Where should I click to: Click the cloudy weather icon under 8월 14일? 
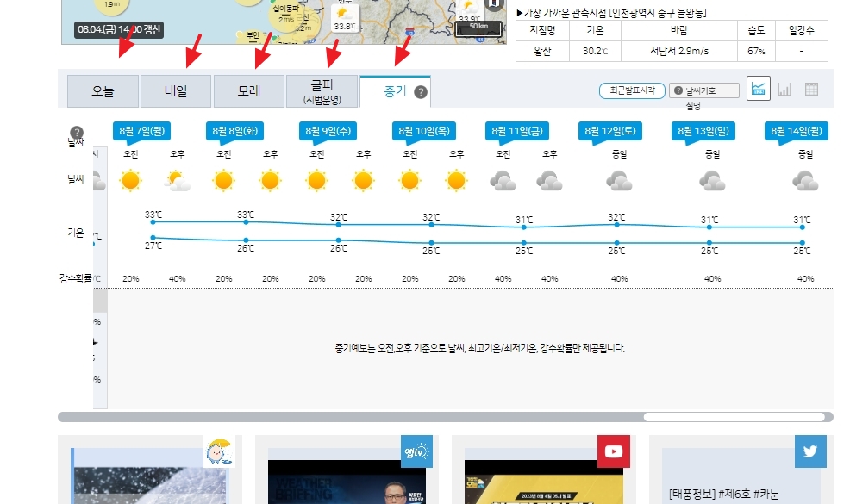[805, 181]
